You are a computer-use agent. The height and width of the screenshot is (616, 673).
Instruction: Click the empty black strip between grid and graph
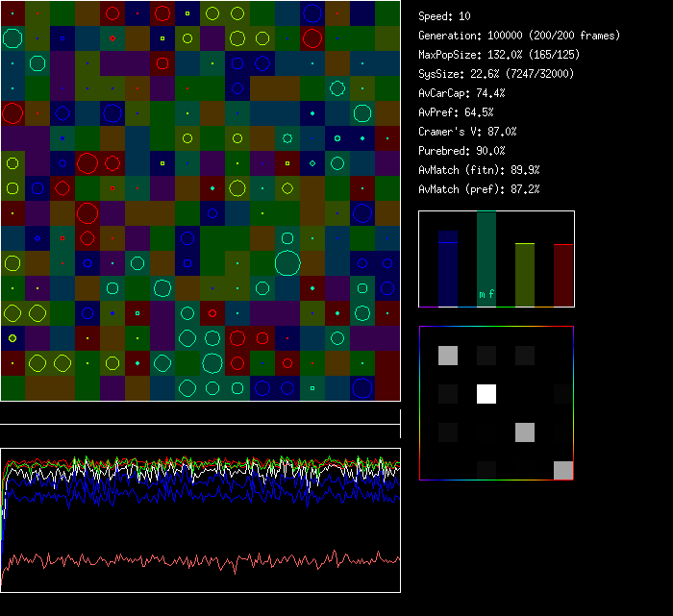[200, 413]
